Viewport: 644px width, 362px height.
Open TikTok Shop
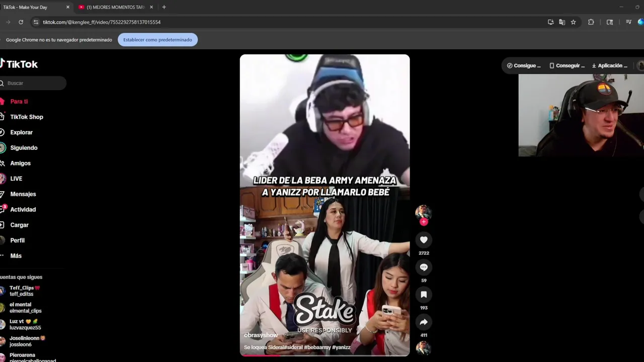[x=27, y=117]
